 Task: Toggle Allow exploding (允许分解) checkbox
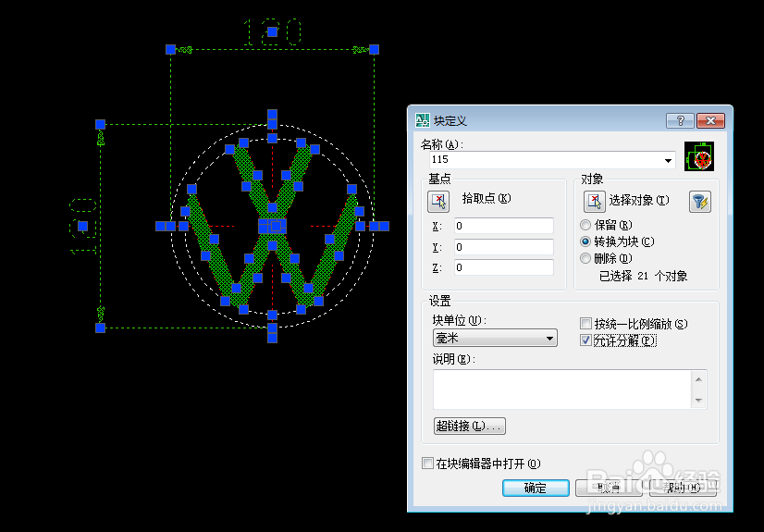[585, 340]
